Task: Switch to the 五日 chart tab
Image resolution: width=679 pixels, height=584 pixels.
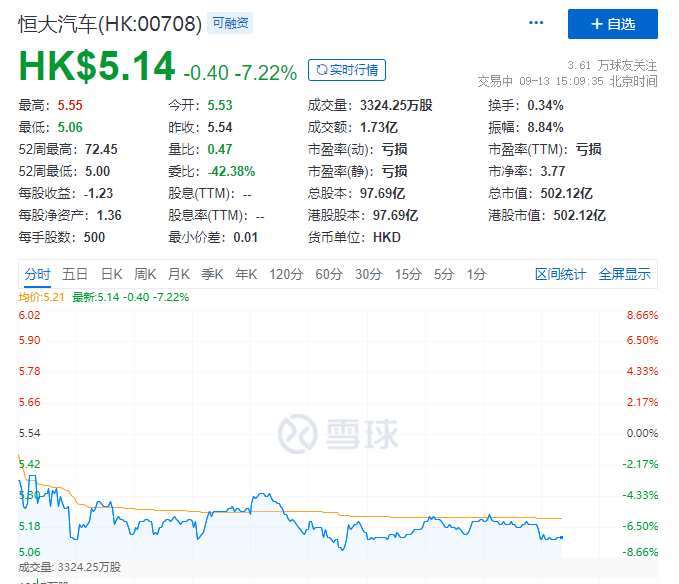Action: tap(75, 274)
